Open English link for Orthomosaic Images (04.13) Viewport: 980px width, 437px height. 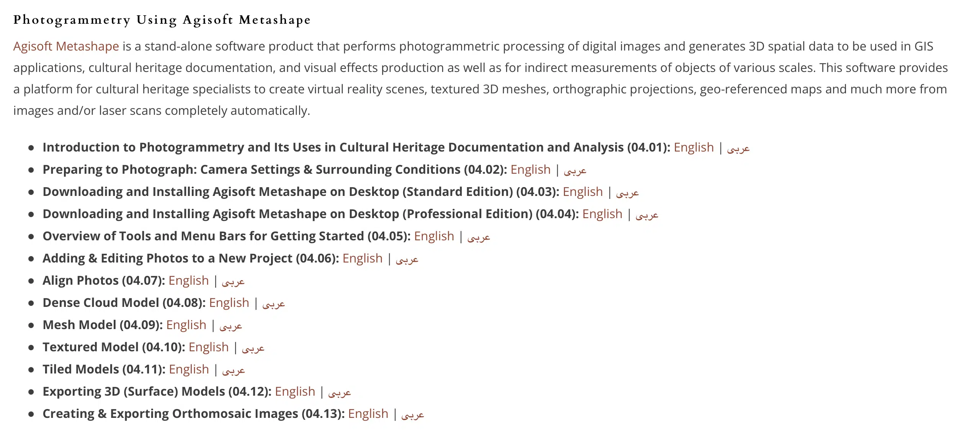pyautogui.click(x=368, y=414)
